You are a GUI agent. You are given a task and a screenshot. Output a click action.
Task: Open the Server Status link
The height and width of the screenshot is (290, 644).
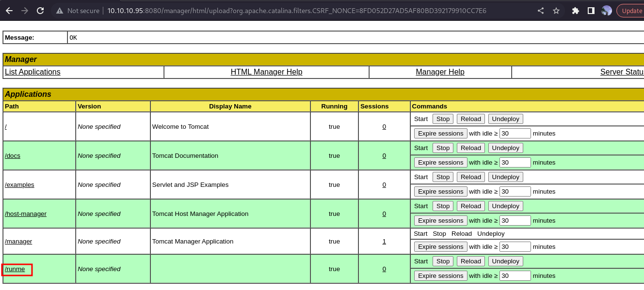pyautogui.click(x=622, y=72)
